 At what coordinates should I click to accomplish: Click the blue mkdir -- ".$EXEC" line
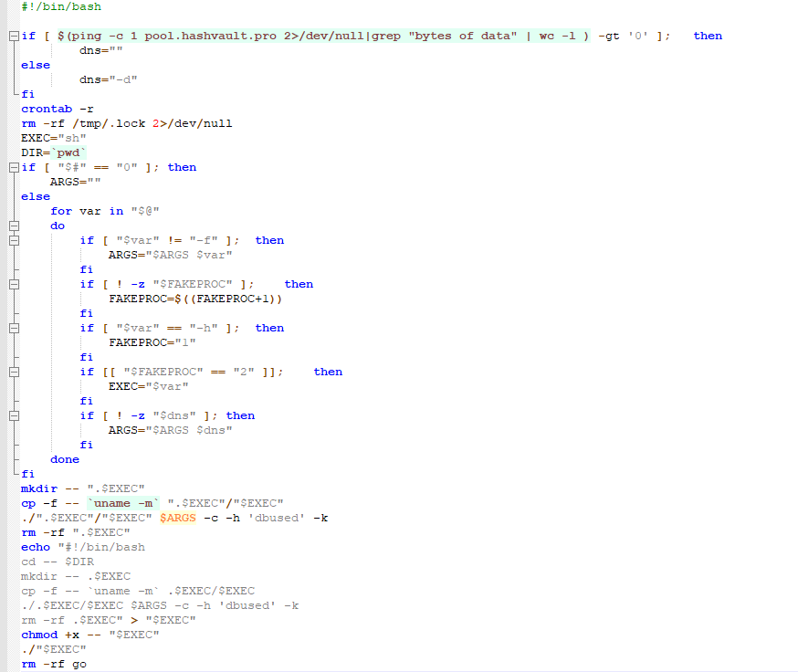tap(83, 488)
